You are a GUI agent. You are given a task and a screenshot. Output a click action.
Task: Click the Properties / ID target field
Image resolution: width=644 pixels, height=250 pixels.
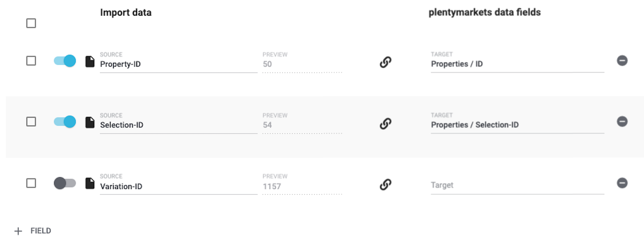(517, 64)
